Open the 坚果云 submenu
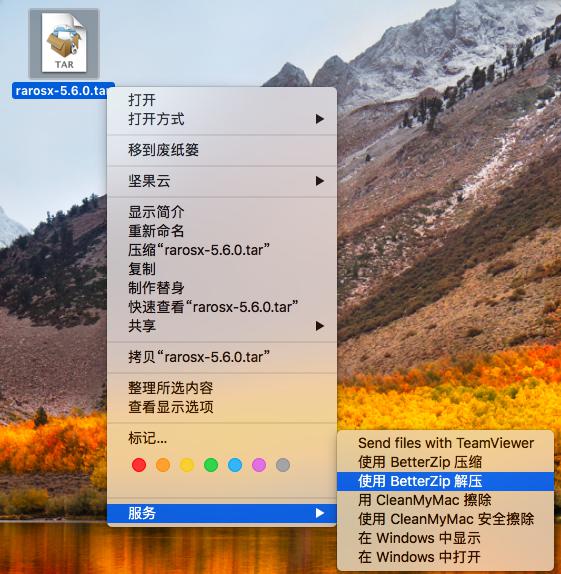Image resolution: width=561 pixels, height=574 pixels. (x=222, y=181)
